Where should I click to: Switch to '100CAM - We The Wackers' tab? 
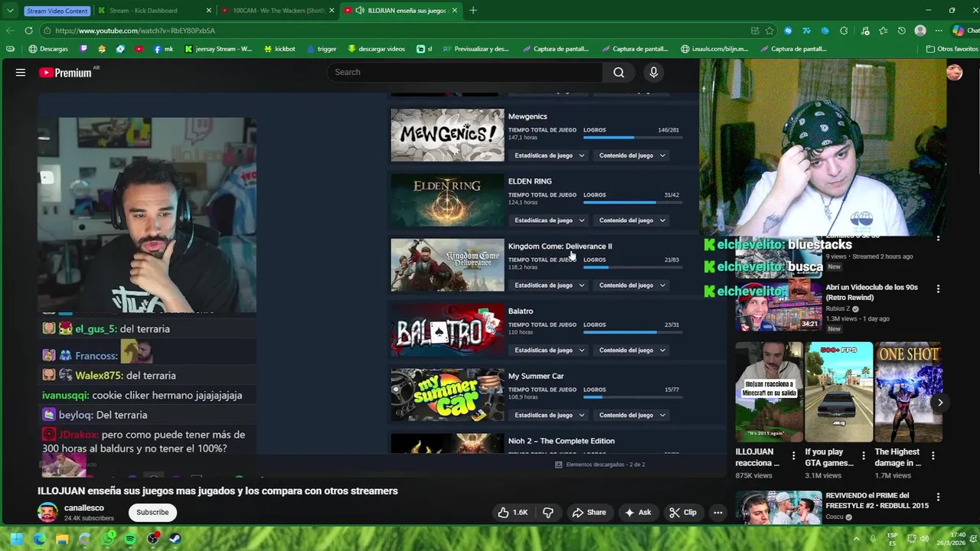[276, 11]
